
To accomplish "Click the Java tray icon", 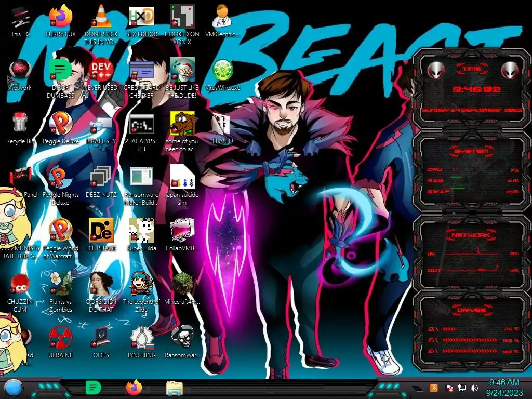I will coord(434,388).
